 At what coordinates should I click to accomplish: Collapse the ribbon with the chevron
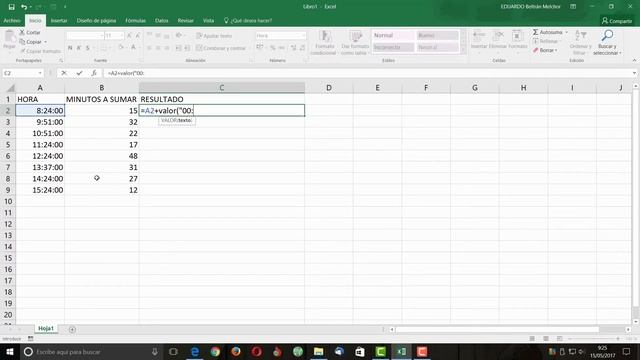click(634, 60)
